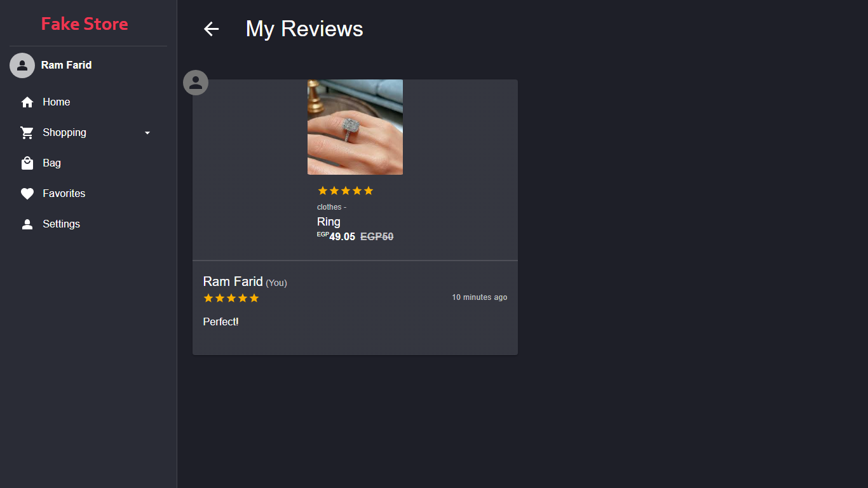The width and height of the screenshot is (868, 488).
Task: Click the Favorites heart icon
Action: (x=27, y=194)
